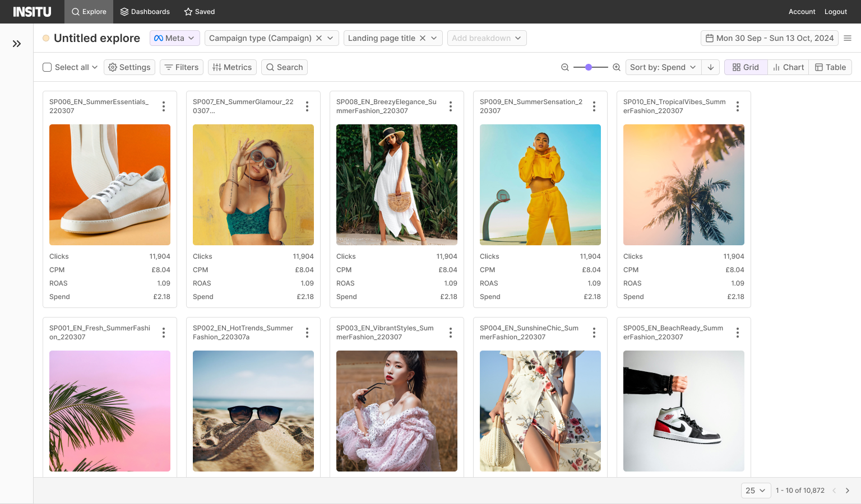Screen dimensions: 861x504
Task: Open the sneaker thumbnail on SP006 card
Action: (x=110, y=185)
